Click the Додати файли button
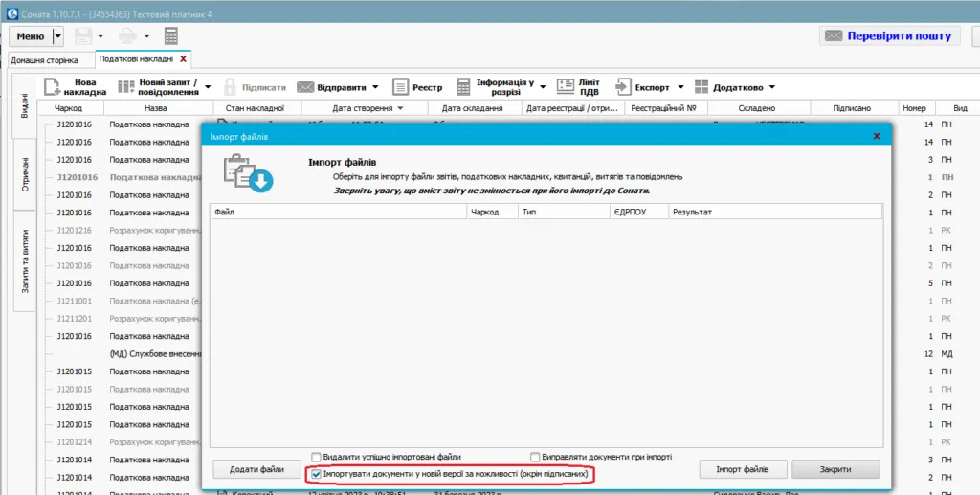 (256, 469)
